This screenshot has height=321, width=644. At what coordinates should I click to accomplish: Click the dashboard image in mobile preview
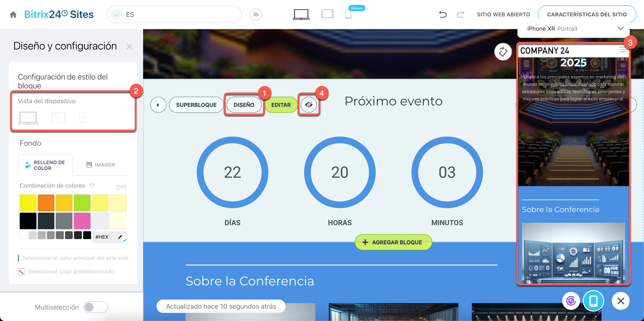(x=573, y=253)
